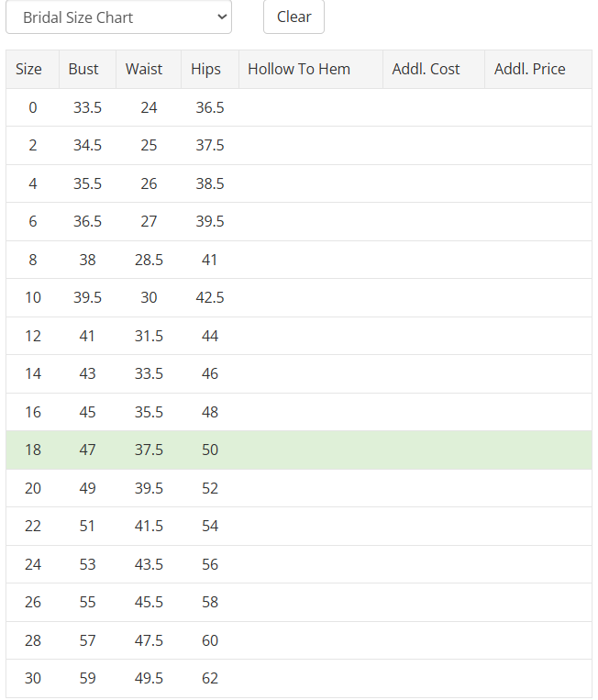This screenshot has height=700, width=598.
Task: Click Addl. Cost cell for size 16
Action: [x=433, y=412]
